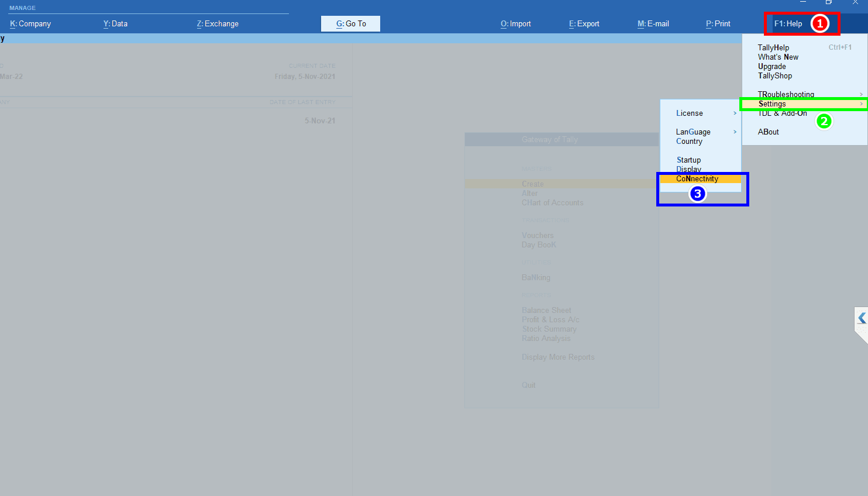Select TallyHelp from the Help menu

(773, 47)
